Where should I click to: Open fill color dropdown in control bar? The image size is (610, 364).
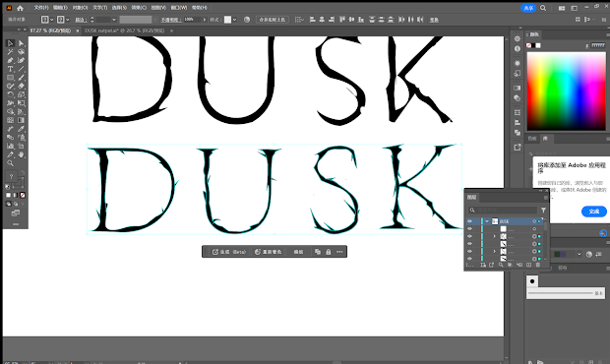pyautogui.click(x=52, y=20)
